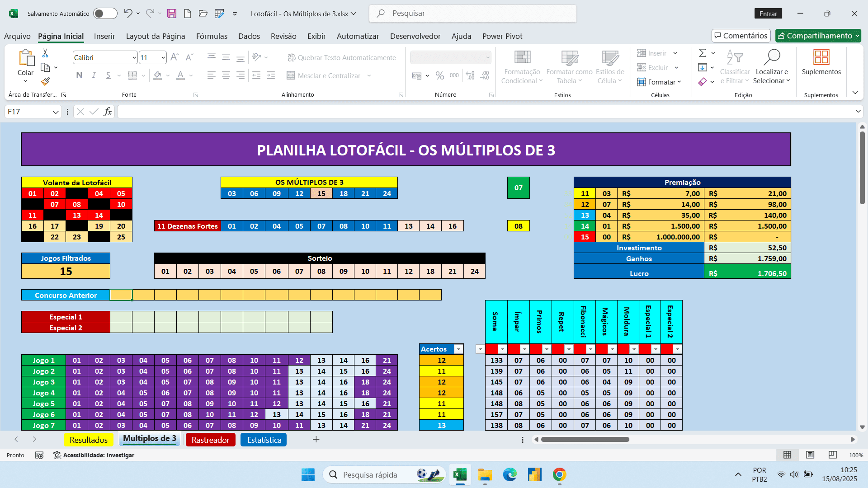Click the Pesquisar search box
This screenshot has width=868, height=488.
tap(473, 14)
